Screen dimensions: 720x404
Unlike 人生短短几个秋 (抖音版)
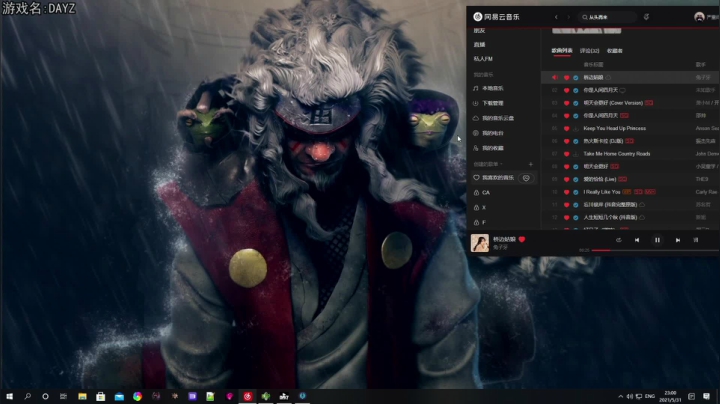pyautogui.click(x=567, y=218)
